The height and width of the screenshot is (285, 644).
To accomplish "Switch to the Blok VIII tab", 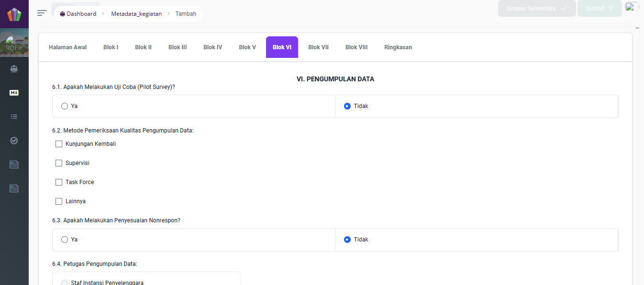I will [356, 47].
